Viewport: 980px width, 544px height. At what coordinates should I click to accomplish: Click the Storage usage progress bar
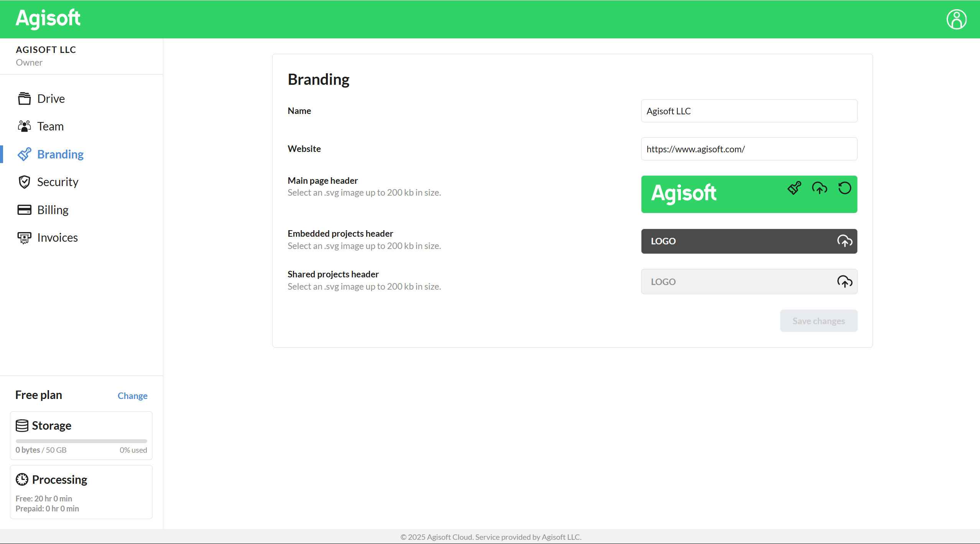click(x=81, y=441)
